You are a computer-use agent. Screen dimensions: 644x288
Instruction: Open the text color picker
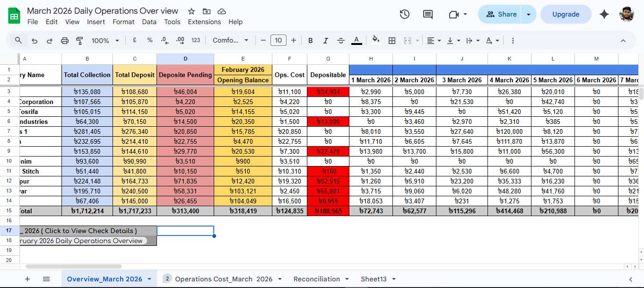(x=357, y=41)
